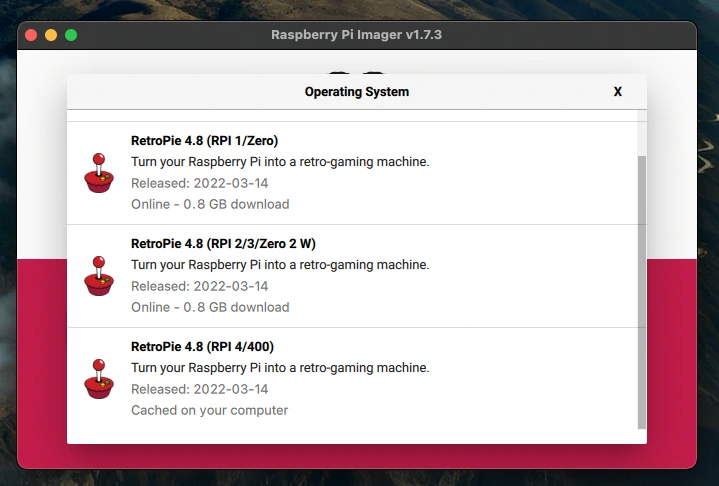The width and height of the screenshot is (719, 486).
Task: Click release date under RetroPie RPI 4/400
Action: tap(199, 389)
